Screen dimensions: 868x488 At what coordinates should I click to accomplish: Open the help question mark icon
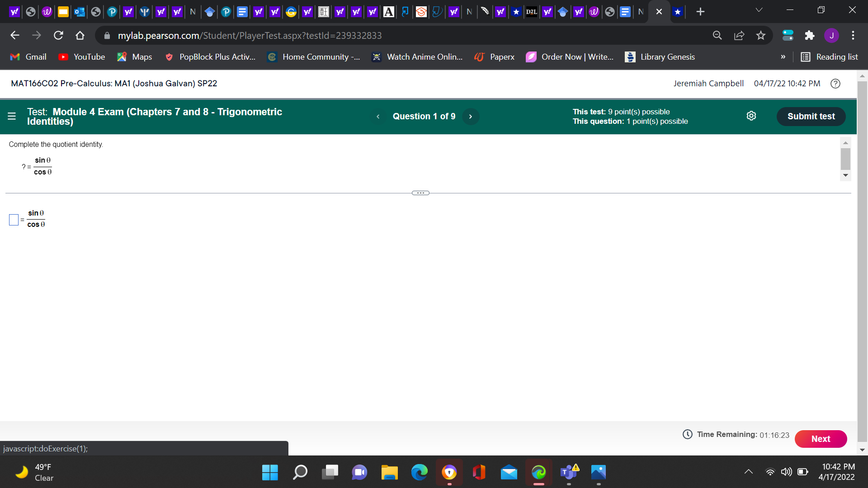click(835, 84)
